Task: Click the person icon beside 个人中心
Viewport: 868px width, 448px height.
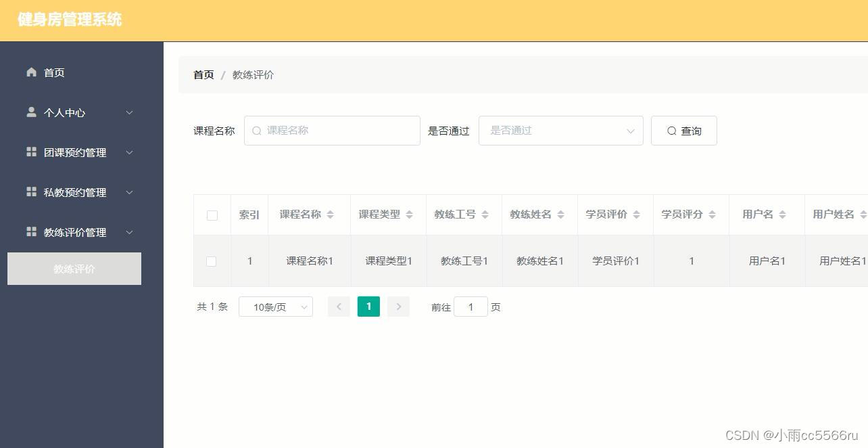Action: click(31, 112)
